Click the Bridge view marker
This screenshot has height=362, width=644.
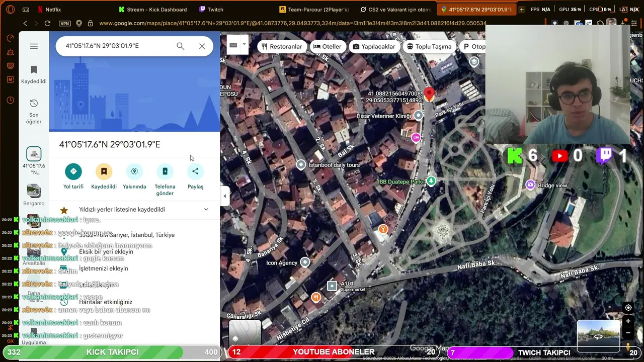point(530,185)
